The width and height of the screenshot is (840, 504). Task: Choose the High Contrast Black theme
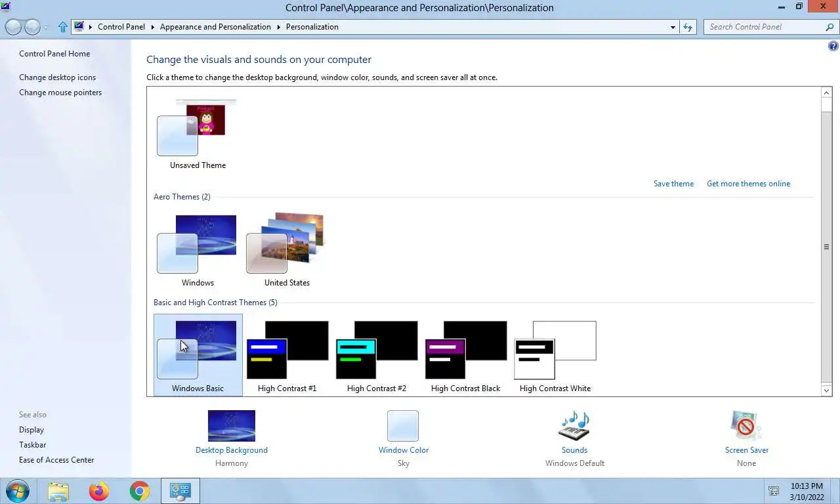[x=465, y=354]
